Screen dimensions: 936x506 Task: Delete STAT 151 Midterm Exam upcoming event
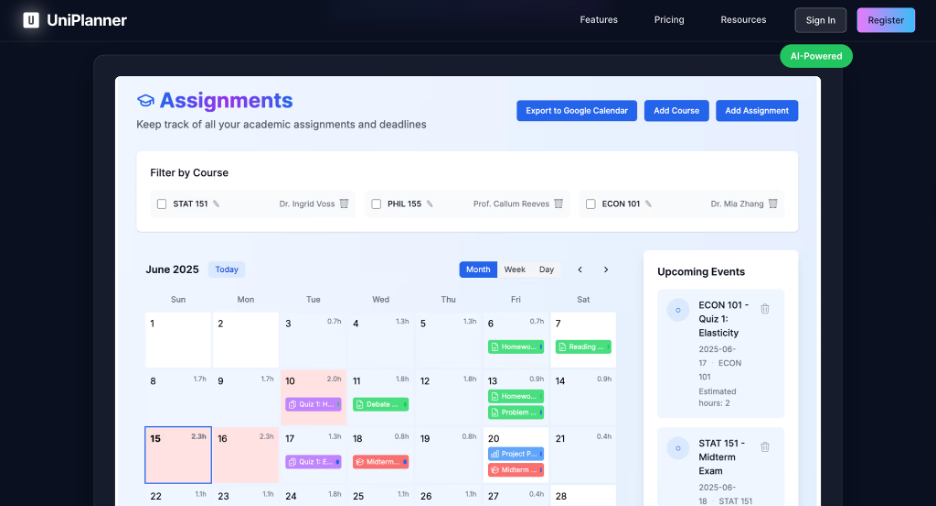pos(765,447)
